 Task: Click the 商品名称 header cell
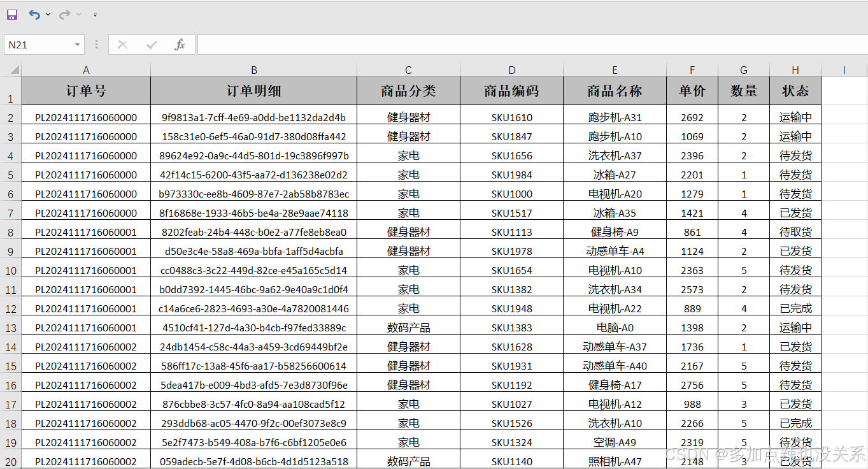coord(615,91)
